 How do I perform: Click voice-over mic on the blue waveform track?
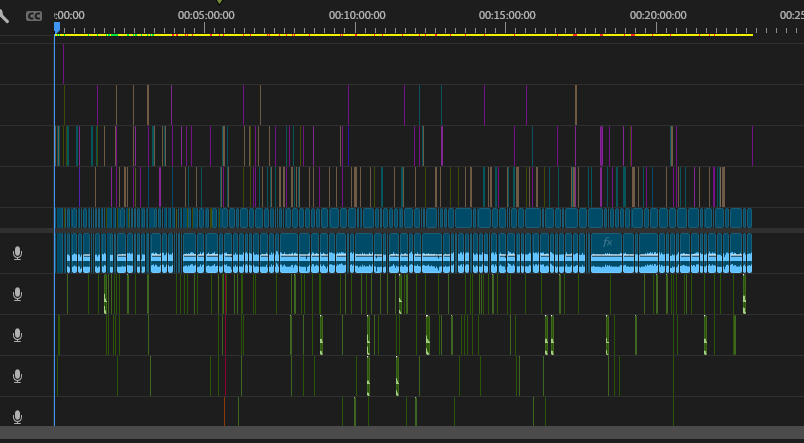click(x=17, y=253)
